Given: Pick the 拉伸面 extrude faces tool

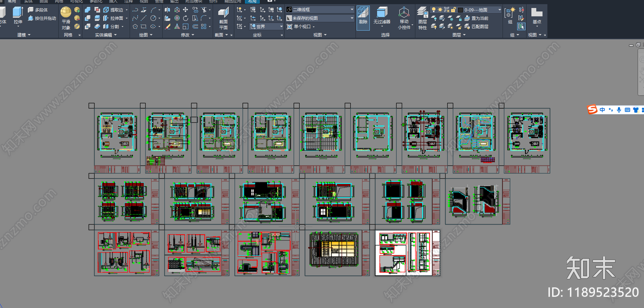Looking at the screenshot, I should pyautogui.click(x=113, y=18).
